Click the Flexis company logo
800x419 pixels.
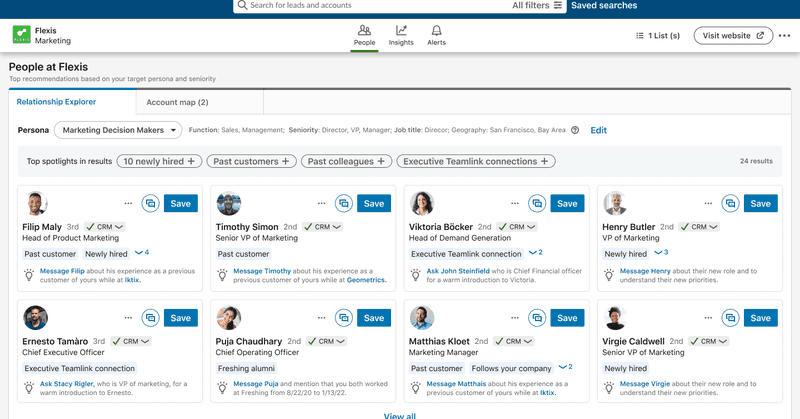[x=21, y=35]
